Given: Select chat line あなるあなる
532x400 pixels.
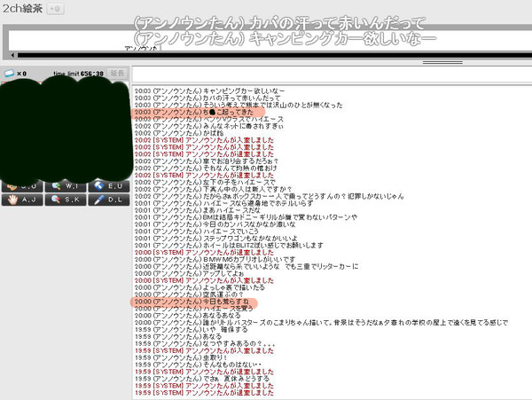Looking at the screenshot, I should 187,316.
